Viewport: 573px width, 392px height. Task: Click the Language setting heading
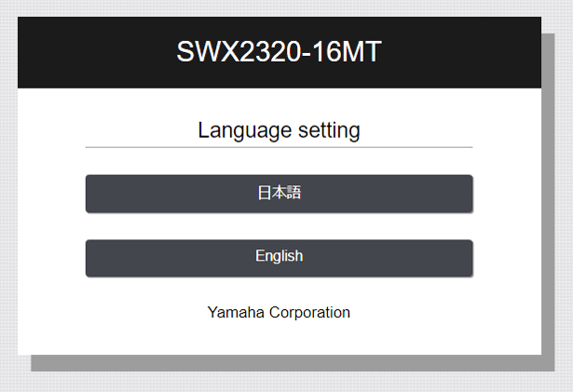point(279,130)
